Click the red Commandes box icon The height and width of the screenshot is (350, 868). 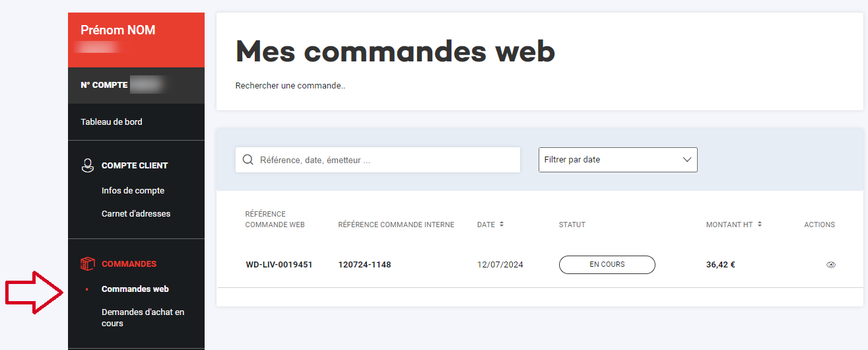coord(87,264)
